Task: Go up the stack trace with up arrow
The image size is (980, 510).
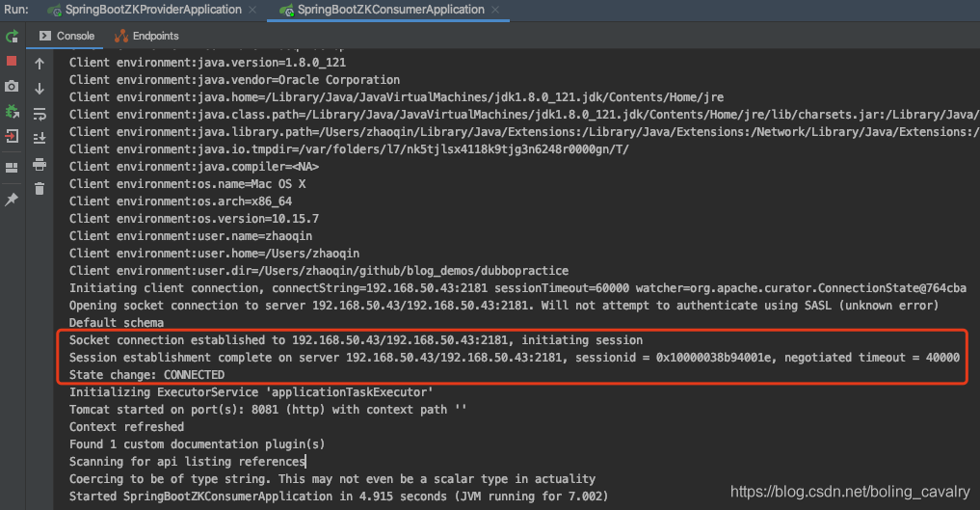Action: click(40, 64)
